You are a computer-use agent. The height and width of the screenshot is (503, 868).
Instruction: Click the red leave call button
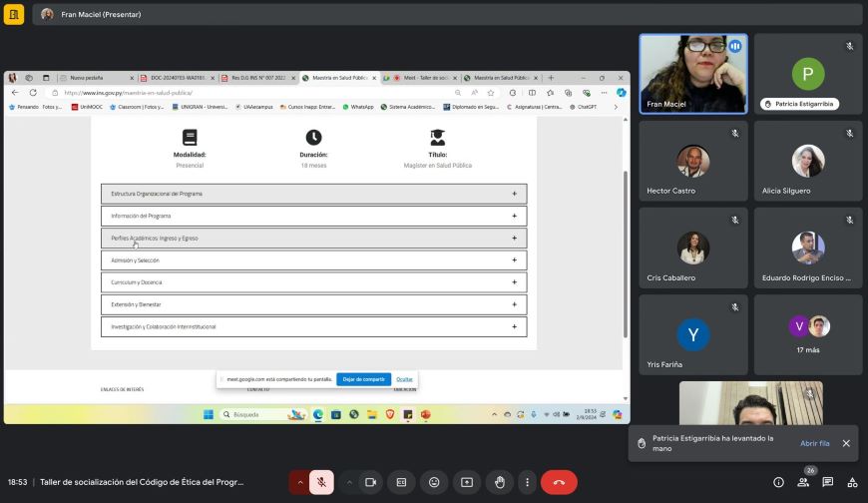coord(559,482)
